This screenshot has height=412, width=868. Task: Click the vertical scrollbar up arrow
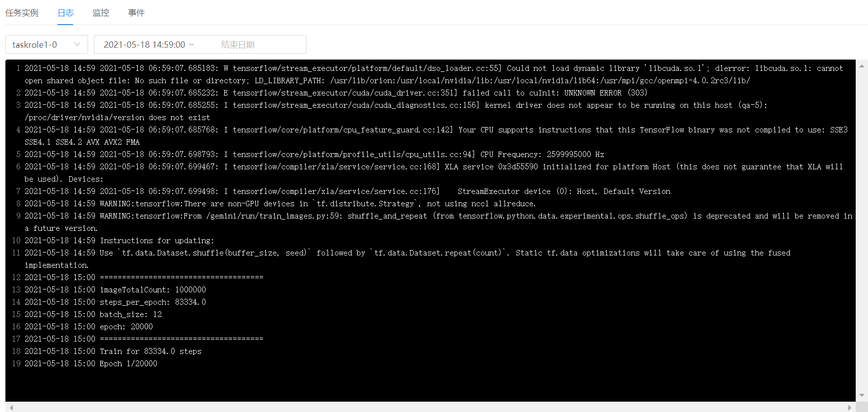pos(862,65)
